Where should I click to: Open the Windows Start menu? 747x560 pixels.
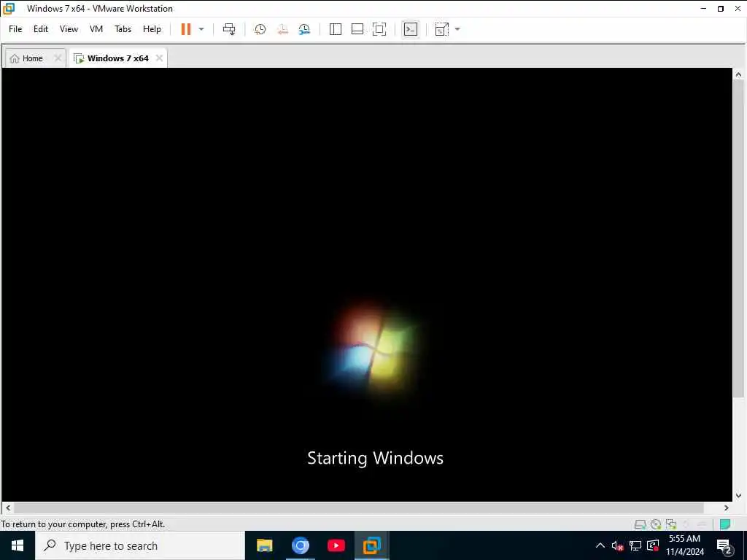coord(18,545)
